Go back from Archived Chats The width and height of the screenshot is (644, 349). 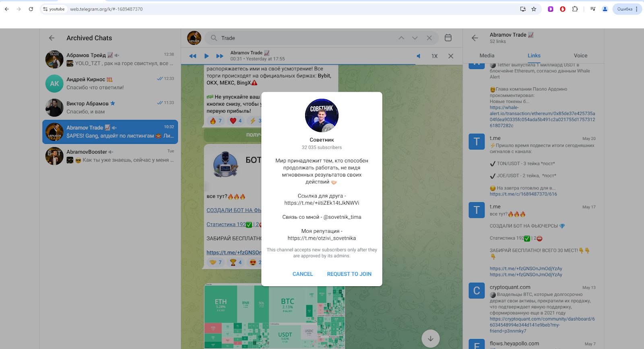[x=52, y=38]
